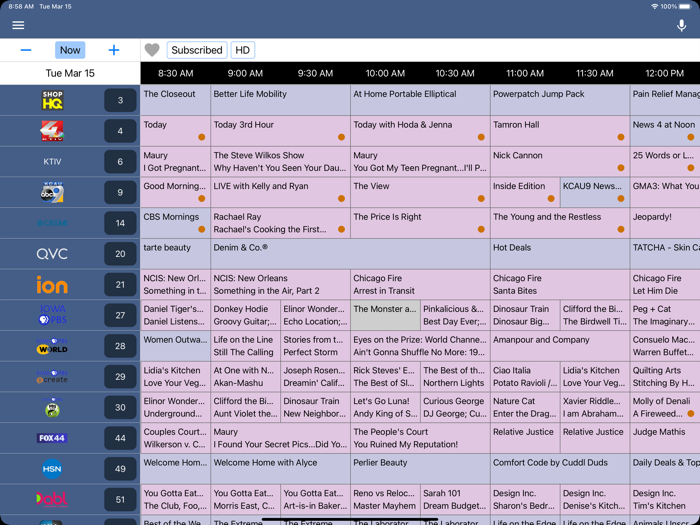Open the Tue Mar 15 date selector
Screen dimensions: 700x525
pos(70,73)
